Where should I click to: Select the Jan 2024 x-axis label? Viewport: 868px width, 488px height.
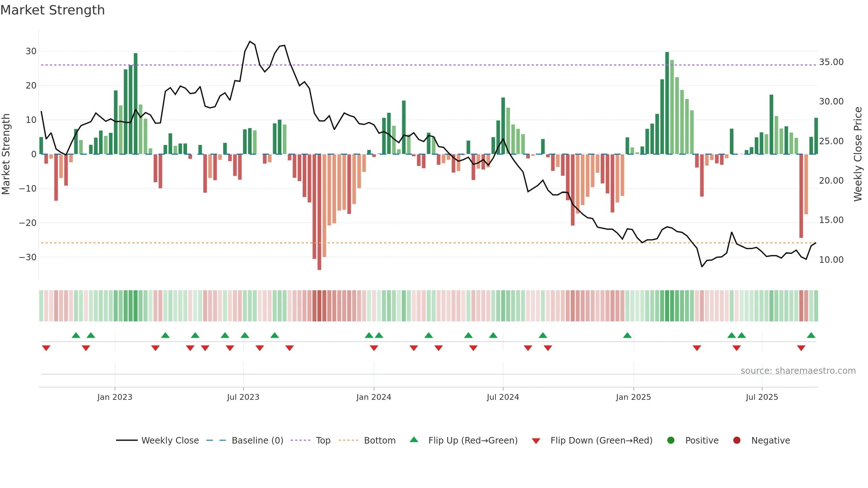pyautogui.click(x=374, y=397)
